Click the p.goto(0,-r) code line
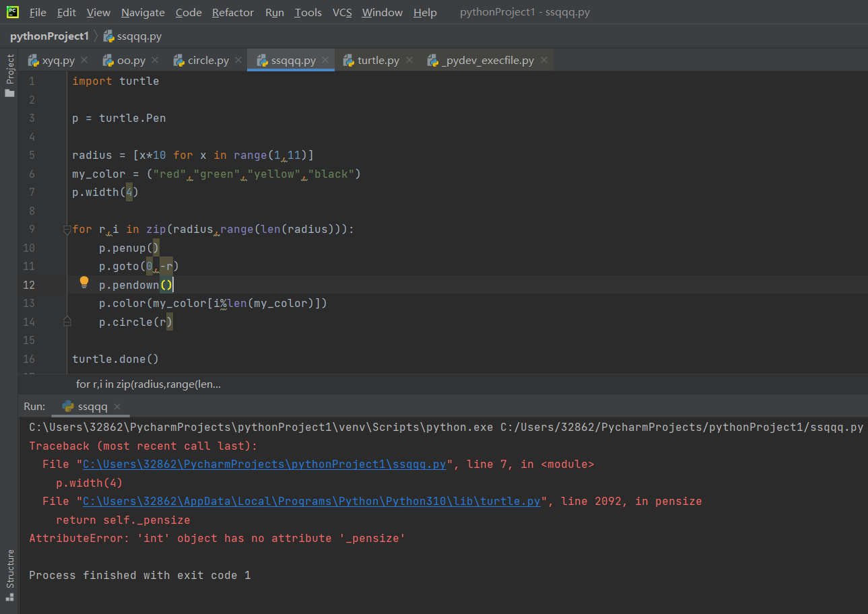 tap(139, 267)
